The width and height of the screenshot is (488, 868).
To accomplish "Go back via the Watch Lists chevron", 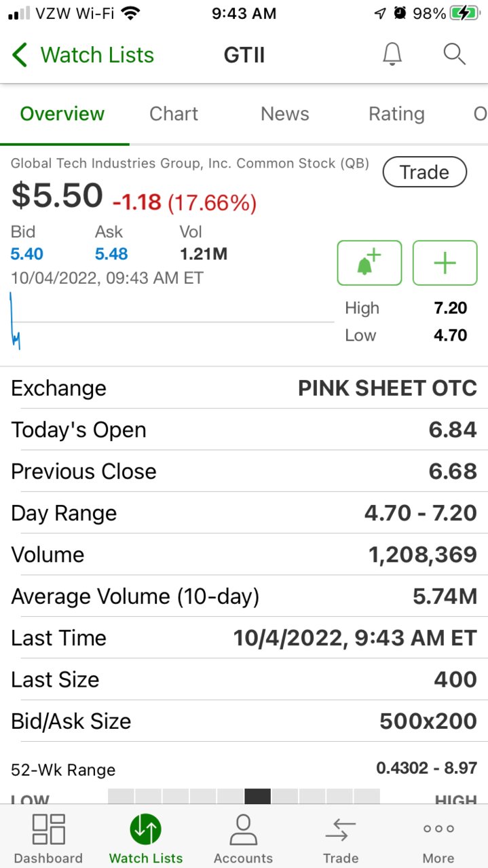I will pos(83,55).
